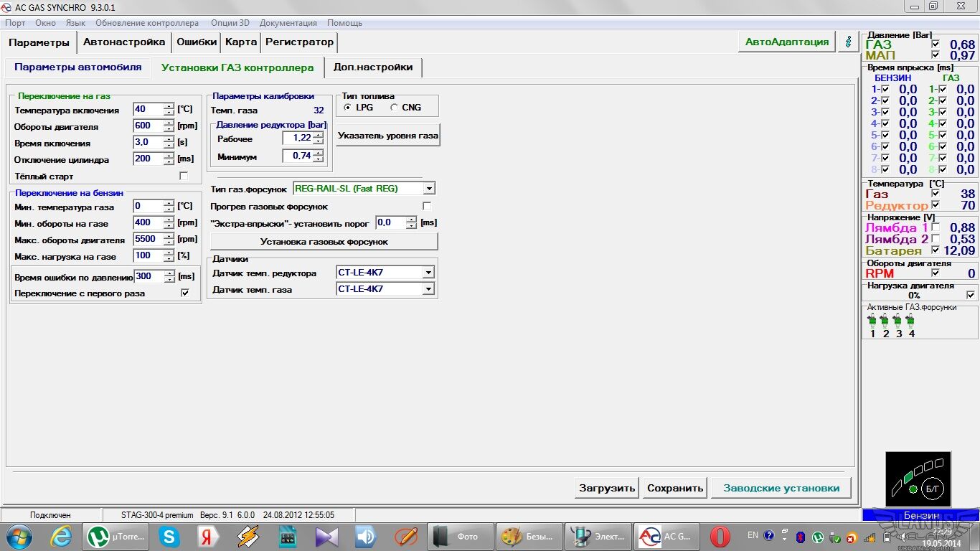Open the Тип газ.форсунок dropdown
This screenshot has width=980, height=551.
coord(428,189)
